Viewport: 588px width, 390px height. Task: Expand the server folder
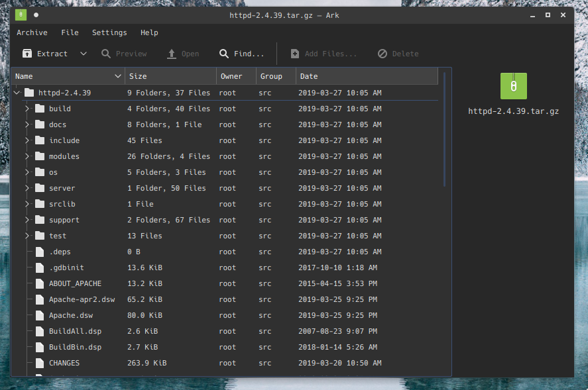(27, 188)
